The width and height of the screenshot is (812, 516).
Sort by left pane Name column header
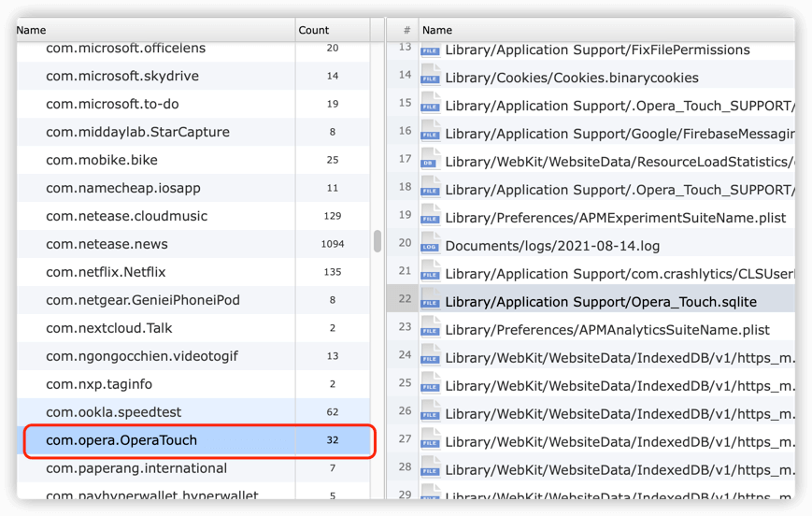point(155,30)
